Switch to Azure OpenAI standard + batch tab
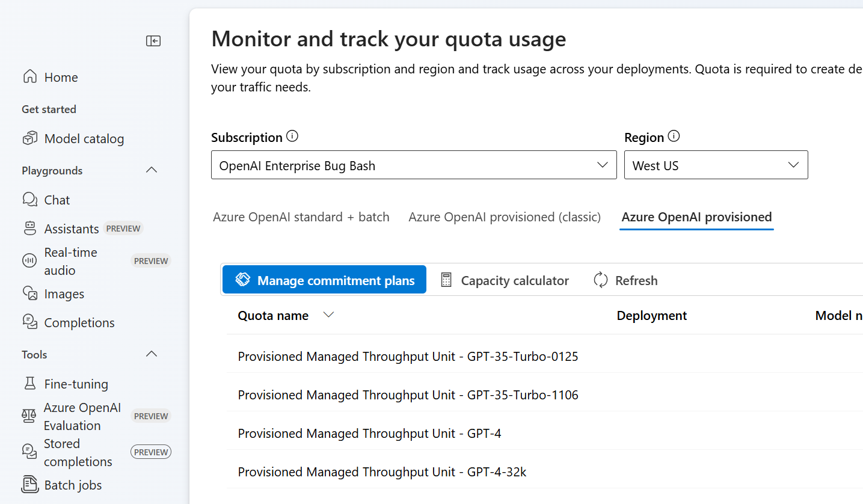 coord(301,217)
